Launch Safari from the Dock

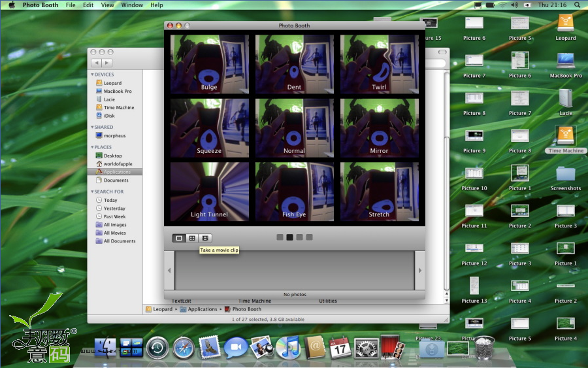coord(184,348)
